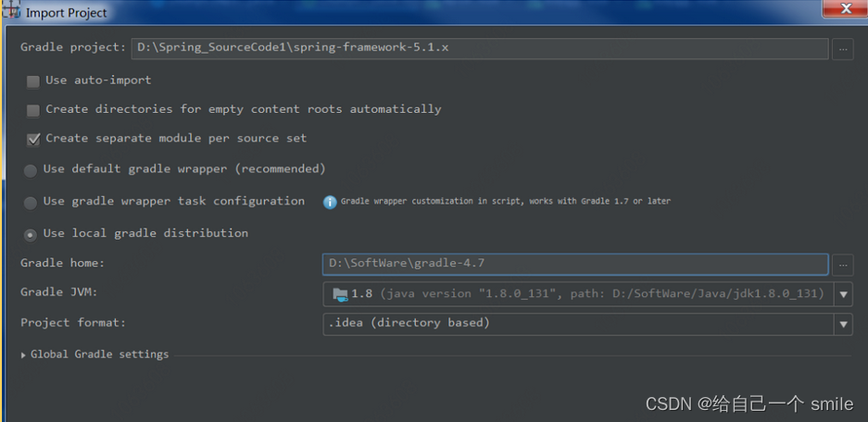Click the 'Gradle home:' label

[63, 263]
